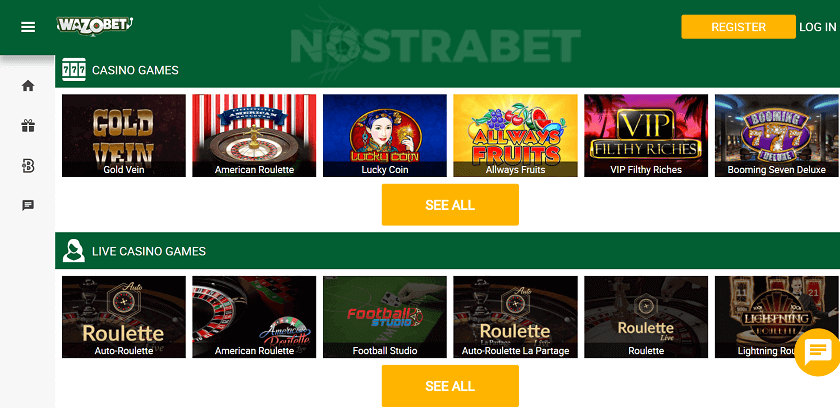
Task: Open Allways Fruits game tile
Action: [x=515, y=135]
